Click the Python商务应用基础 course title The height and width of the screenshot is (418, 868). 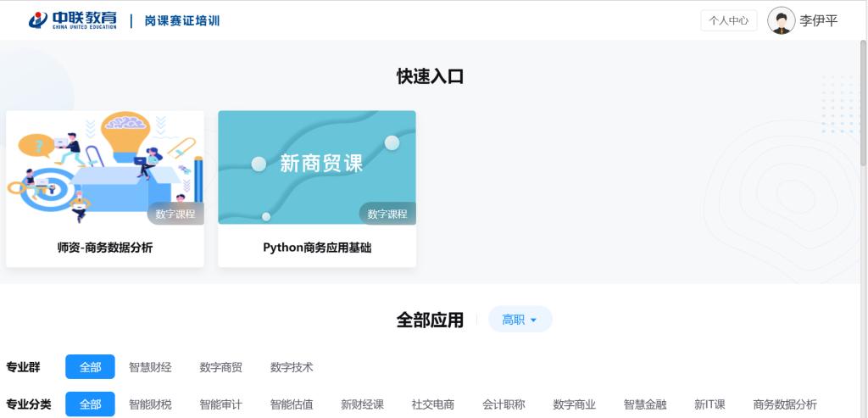coord(317,248)
